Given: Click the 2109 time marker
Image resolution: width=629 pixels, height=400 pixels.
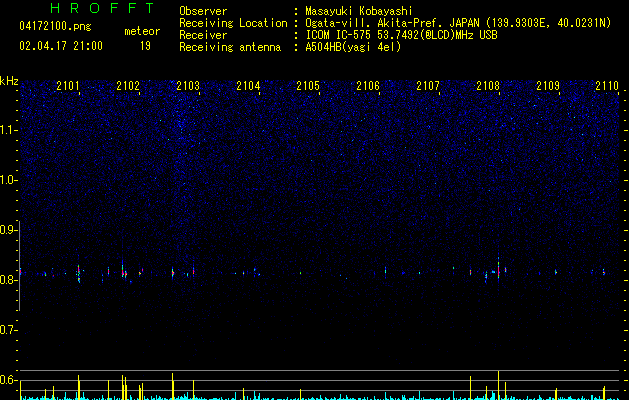Looking at the screenshot, I should [548, 85].
